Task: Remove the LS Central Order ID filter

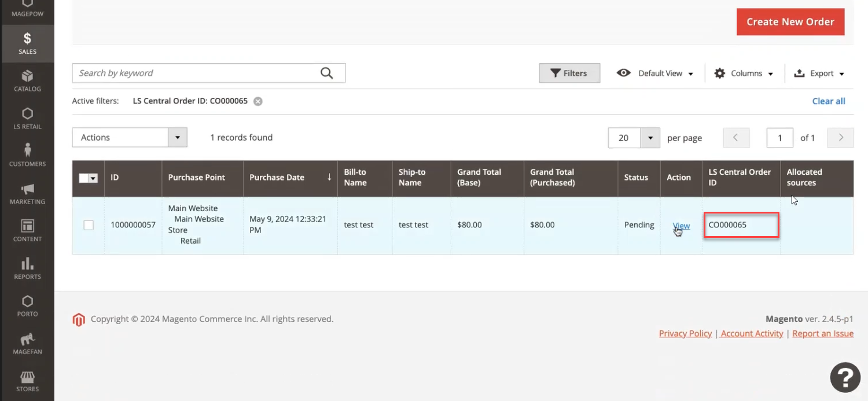Action: [258, 101]
